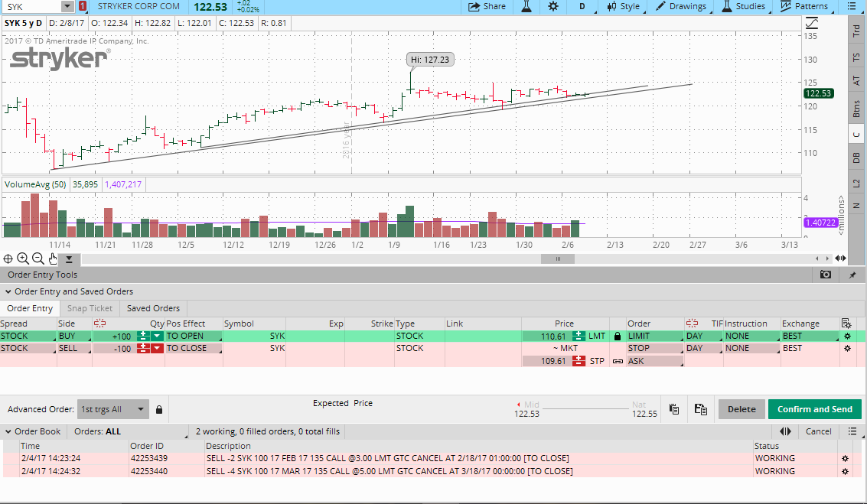Click the red clip indicator next to SYK symbol
The image size is (867, 504).
tap(83, 7)
